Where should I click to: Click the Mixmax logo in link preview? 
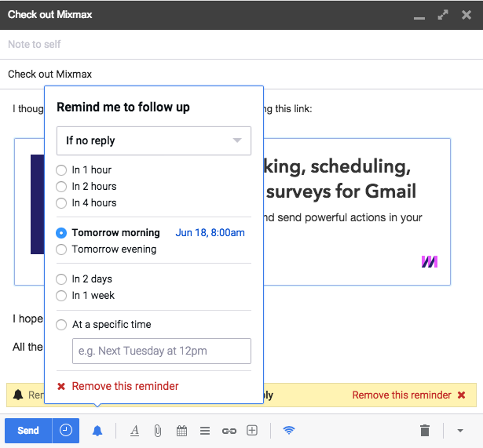point(430,262)
